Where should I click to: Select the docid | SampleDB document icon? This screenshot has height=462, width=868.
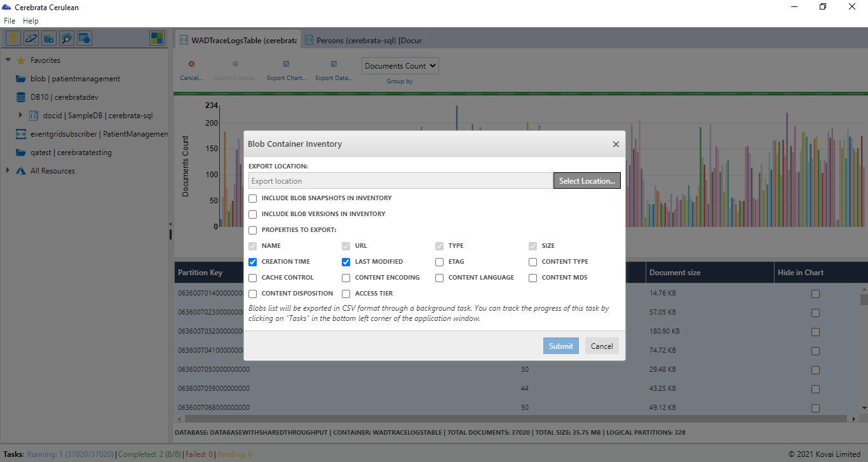click(34, 116)
